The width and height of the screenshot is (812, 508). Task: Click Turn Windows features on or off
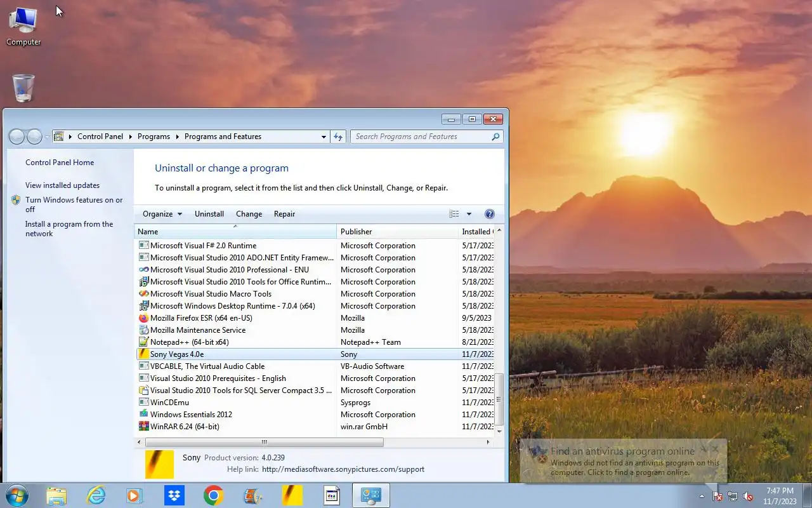[74, 204]
